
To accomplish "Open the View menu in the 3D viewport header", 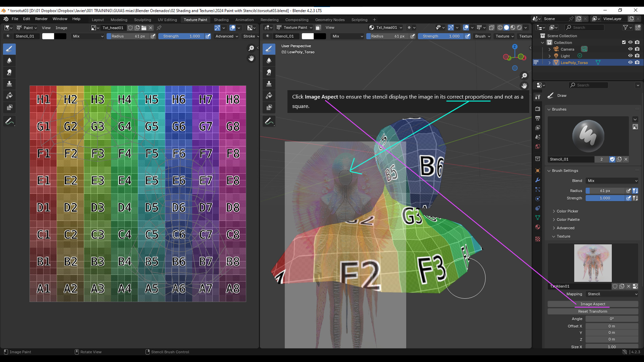I will click(x=330, y=27).
